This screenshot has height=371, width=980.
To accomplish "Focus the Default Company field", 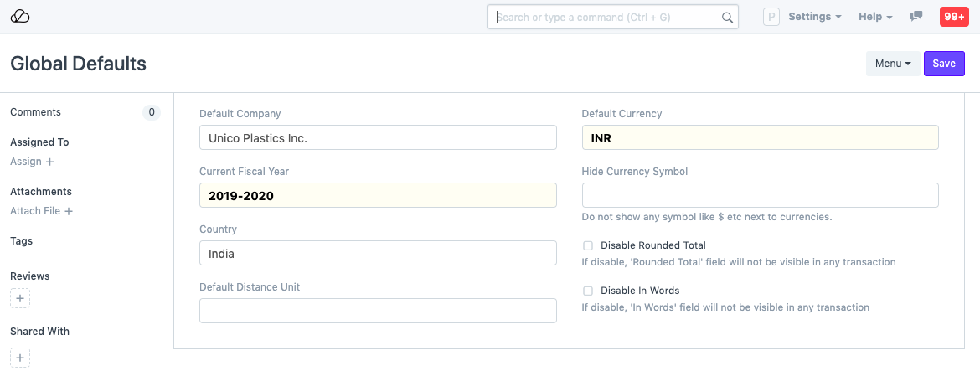I will 378,137.
